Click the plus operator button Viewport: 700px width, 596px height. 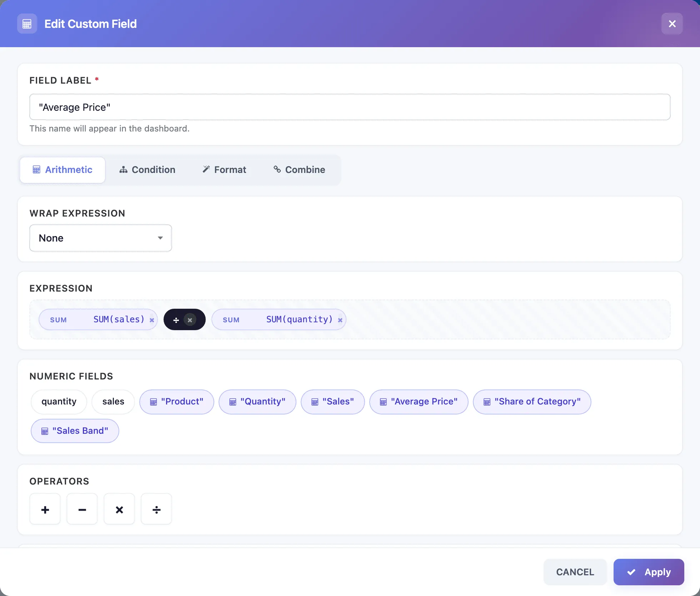[45, 509]
